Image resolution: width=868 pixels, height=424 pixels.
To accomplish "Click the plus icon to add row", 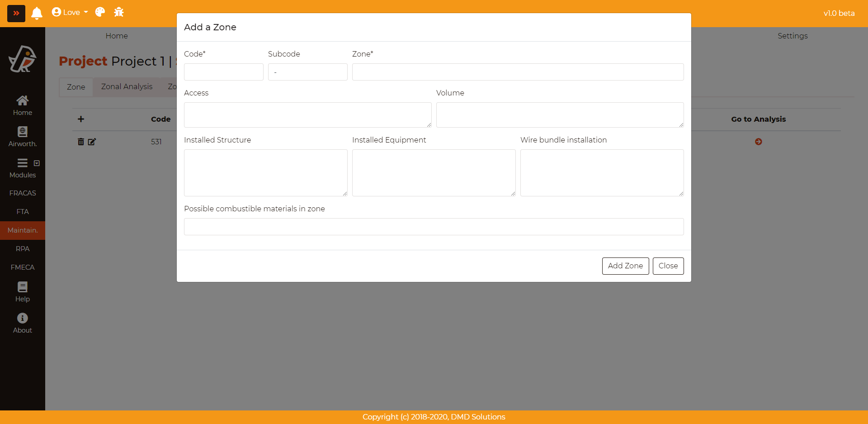I will (81, 119).
